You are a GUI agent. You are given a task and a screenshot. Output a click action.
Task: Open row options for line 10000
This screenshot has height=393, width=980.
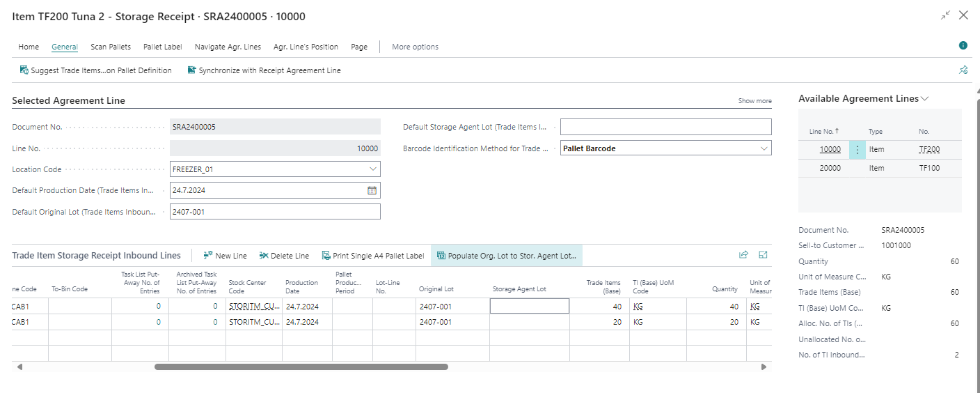(857, 149)
